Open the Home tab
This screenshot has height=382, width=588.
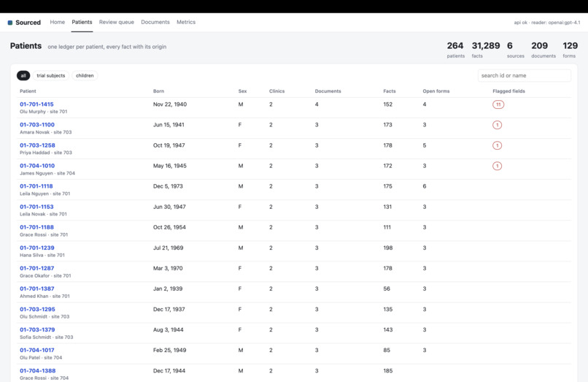click(x=58, y=22)
